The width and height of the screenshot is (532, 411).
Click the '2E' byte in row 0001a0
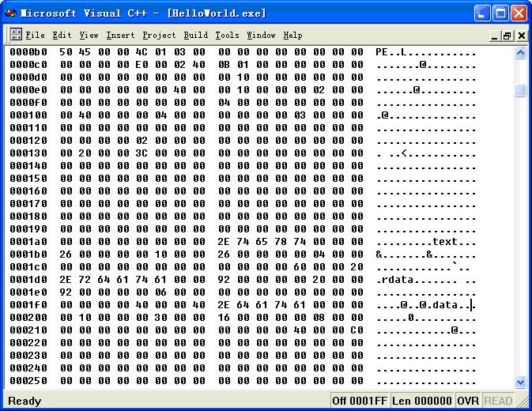(224, 242)
